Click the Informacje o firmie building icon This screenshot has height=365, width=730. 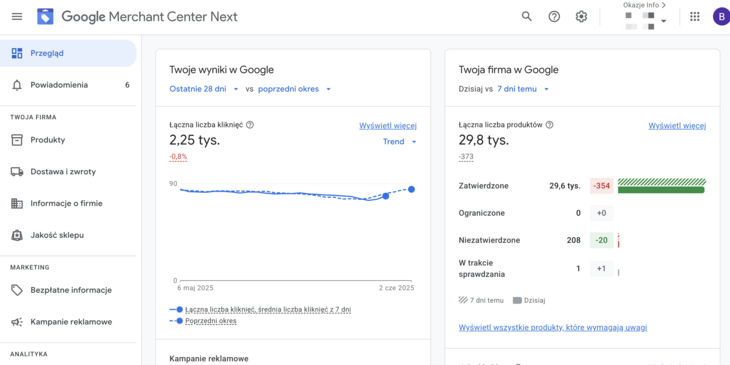[x=17, y=203]
